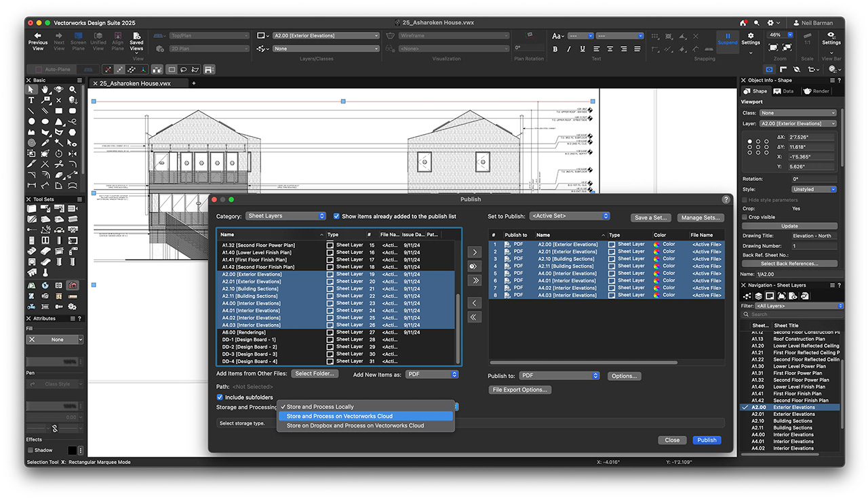The width and height of the screenshot is (868, 498).
Task: Open Add New Items as PDF dropdown
Action: (x=433, y=374)
